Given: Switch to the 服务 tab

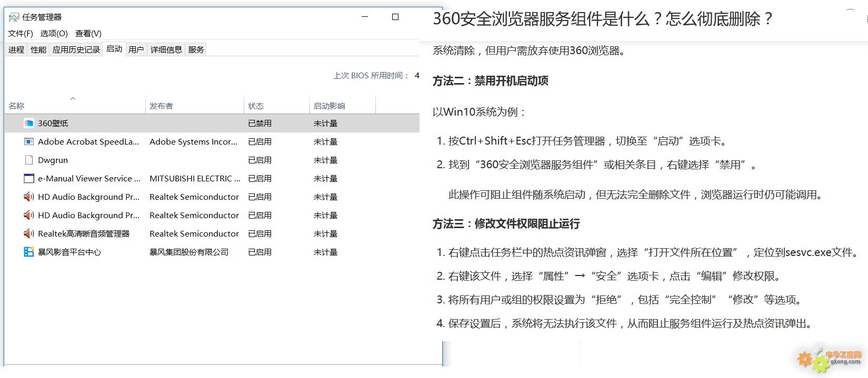Looking at the screenshot, I should point(196,50).
